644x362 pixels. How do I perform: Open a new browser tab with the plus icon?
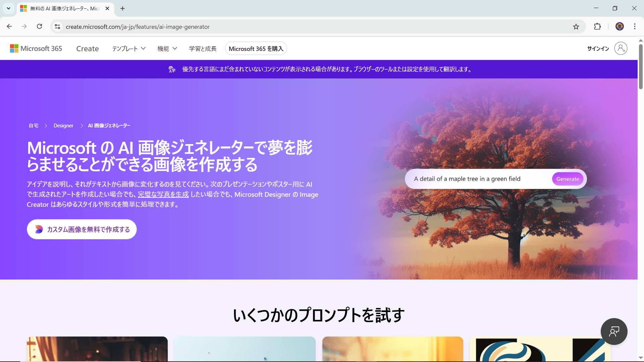pos(123,8)
